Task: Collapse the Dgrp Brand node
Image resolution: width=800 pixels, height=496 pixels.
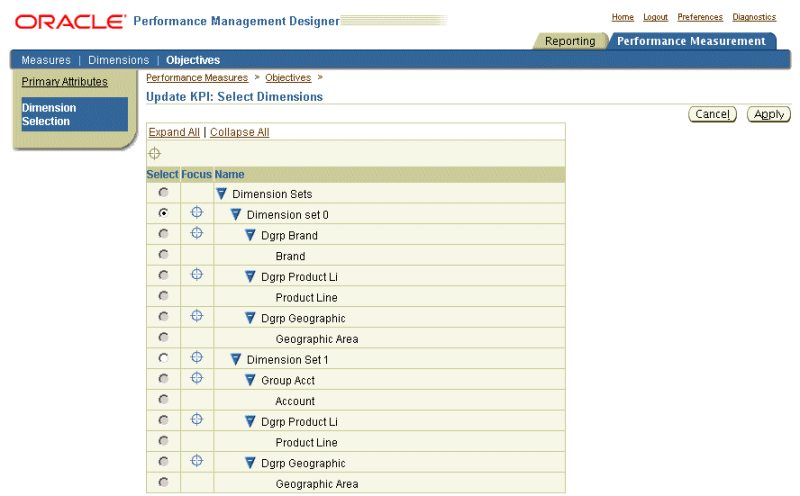Action: [250, 235]
